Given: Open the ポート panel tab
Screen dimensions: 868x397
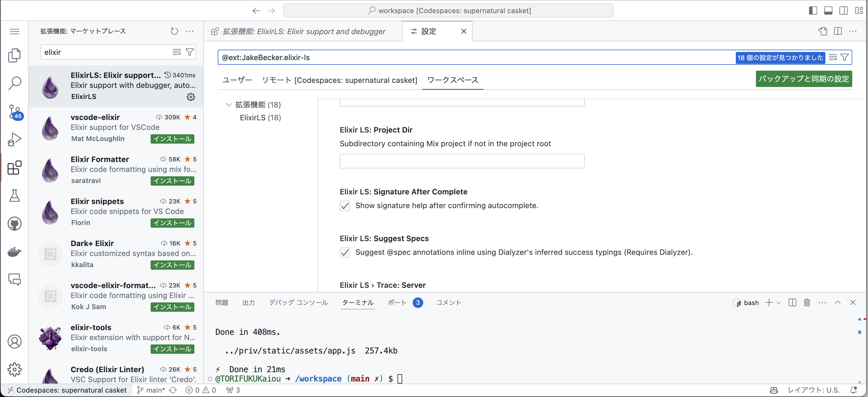Looking at the screenshot, I should point(397,302).
